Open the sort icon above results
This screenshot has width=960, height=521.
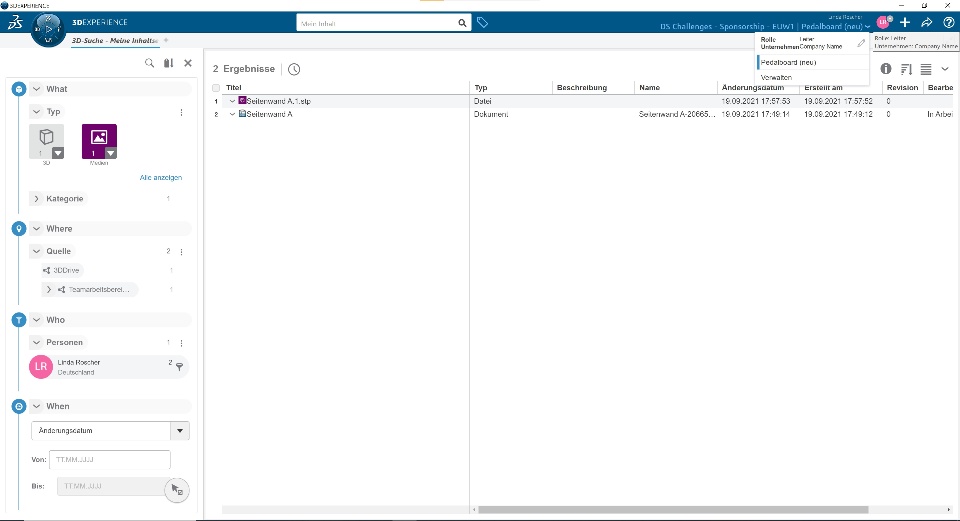(x=907, y=69)
